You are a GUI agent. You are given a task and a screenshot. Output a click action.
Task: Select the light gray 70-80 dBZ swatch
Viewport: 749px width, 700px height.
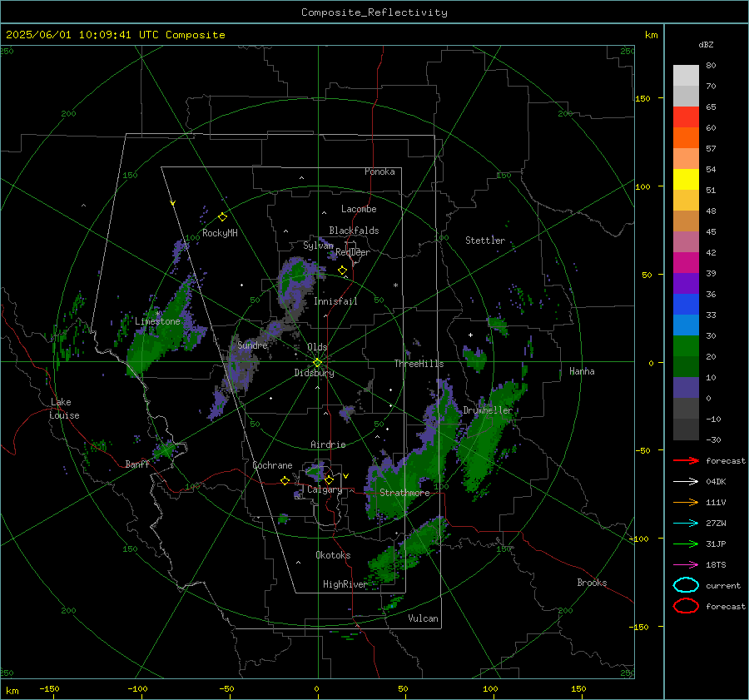pyautogui.click(x=686, y=76)
